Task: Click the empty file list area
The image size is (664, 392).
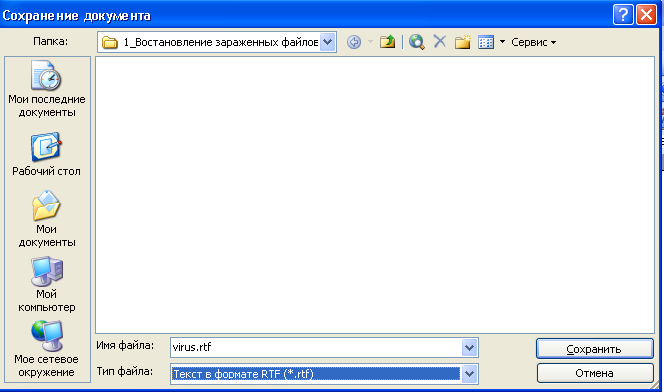Action: tap(375, 195)
